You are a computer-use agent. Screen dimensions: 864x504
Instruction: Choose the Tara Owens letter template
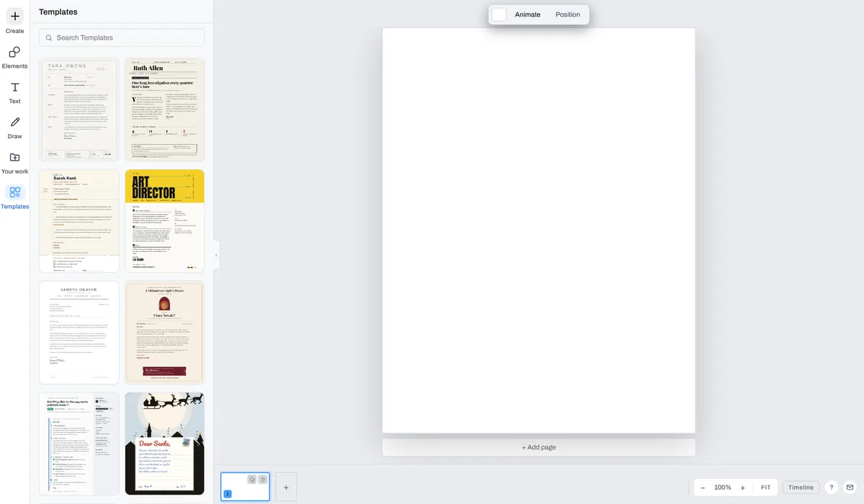(79, 109)
